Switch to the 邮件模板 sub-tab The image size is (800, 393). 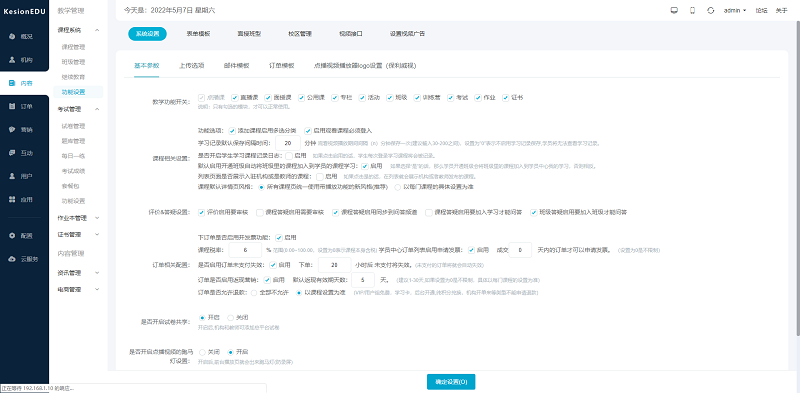point(236,65)
